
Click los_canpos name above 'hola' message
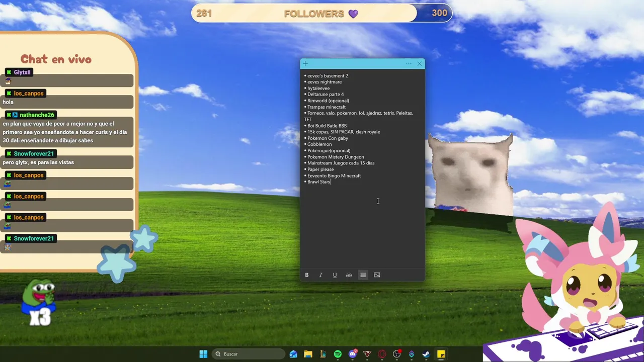pyautogui.click(x=29, y=94)
